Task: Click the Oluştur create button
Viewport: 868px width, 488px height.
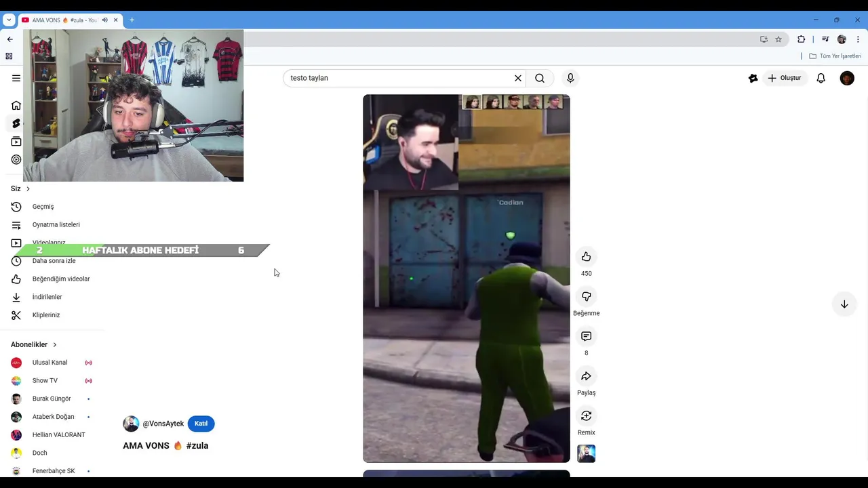Action: [x=785, y=78]
